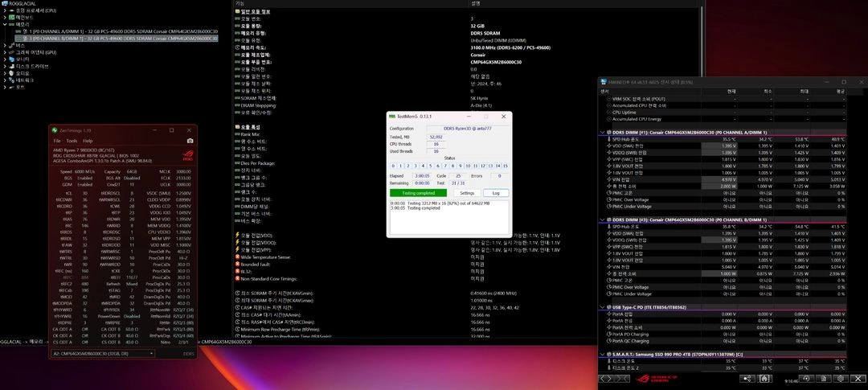Click the ROGGLACIAL computer icon at tree root
This screenshot has width=868, height=390.
point(5,3)
